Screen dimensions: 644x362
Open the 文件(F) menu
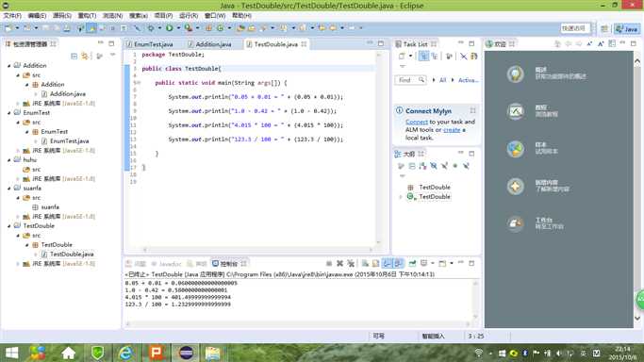click(x=12, y=16)
